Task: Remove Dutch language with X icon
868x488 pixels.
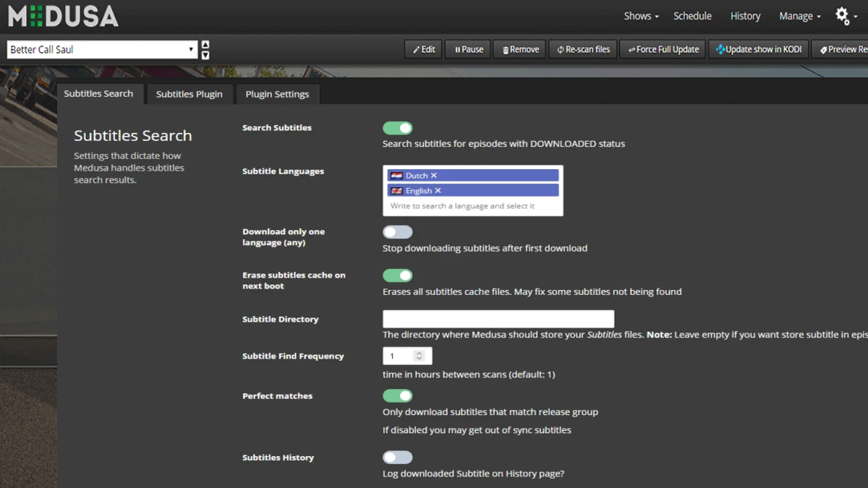Action: pos(434,176)
